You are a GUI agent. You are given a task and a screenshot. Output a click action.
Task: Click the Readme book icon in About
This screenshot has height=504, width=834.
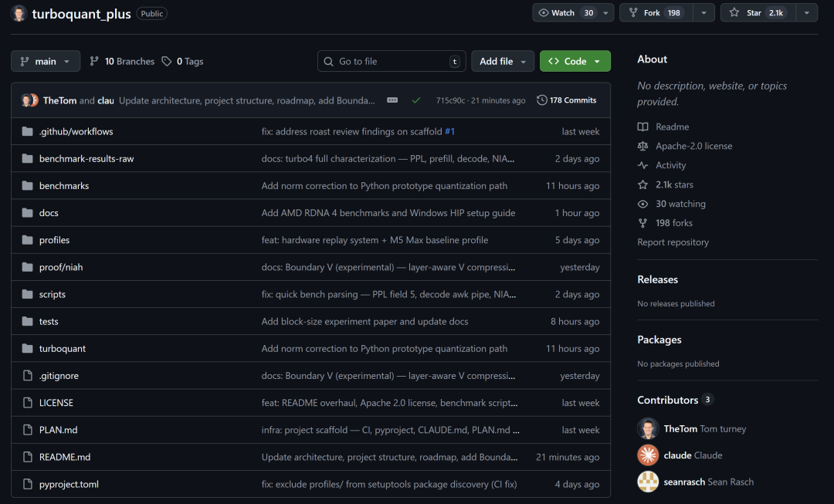pos(642,127)
